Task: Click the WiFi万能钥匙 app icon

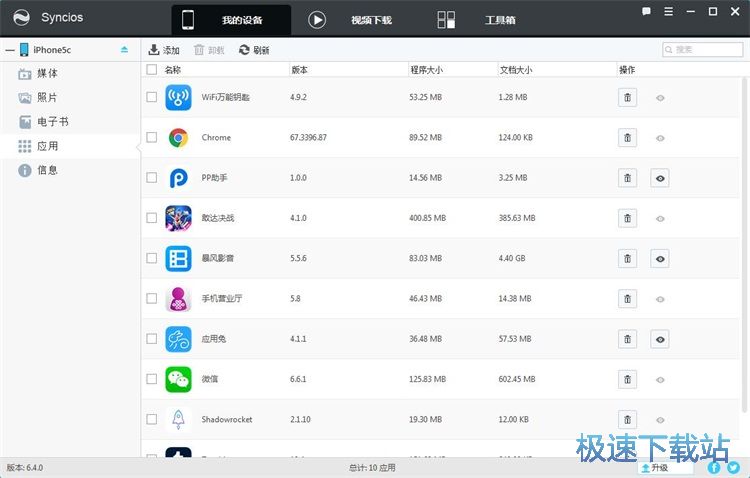Action: pyautogui.click(x=178, y=97)
